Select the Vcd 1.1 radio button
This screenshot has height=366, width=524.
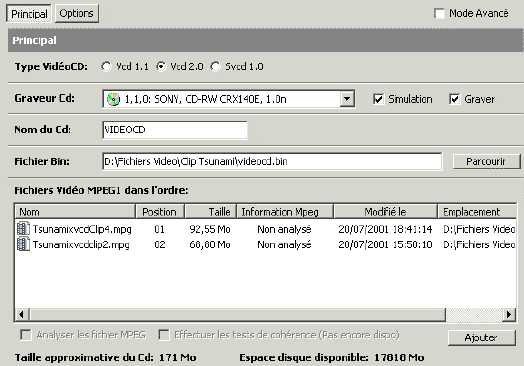(107, 67)
